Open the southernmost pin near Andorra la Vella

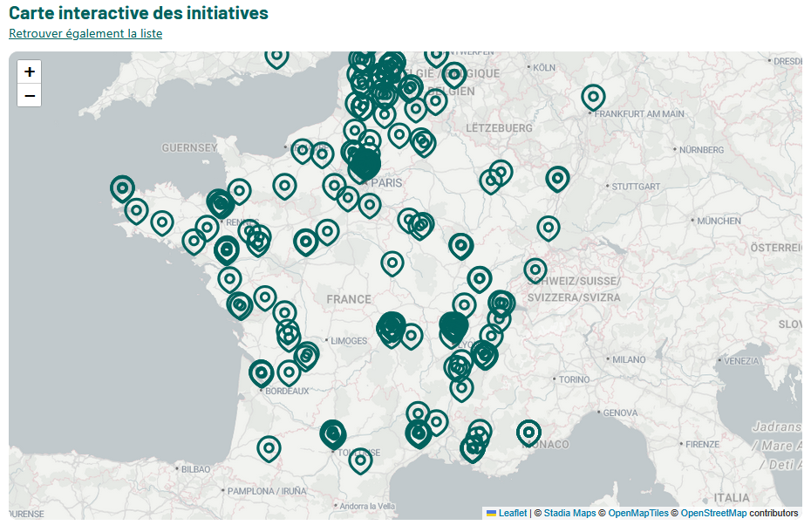360,461
